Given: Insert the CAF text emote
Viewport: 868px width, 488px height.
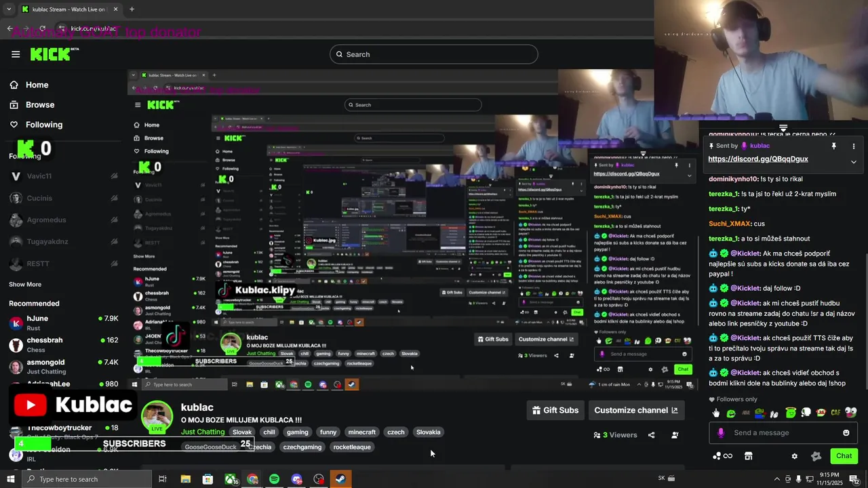Looking at the screenshot, I should click(x=836, y=413).
